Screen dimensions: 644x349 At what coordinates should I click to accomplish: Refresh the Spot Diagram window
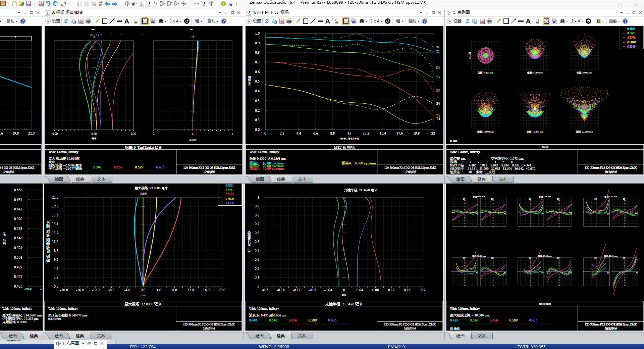(x=468, y=21)
